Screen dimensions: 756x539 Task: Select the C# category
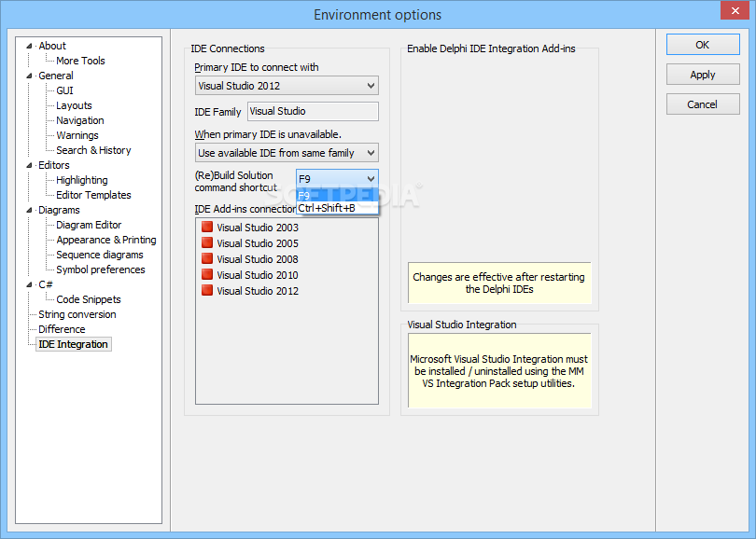click(x=46, y=284)
